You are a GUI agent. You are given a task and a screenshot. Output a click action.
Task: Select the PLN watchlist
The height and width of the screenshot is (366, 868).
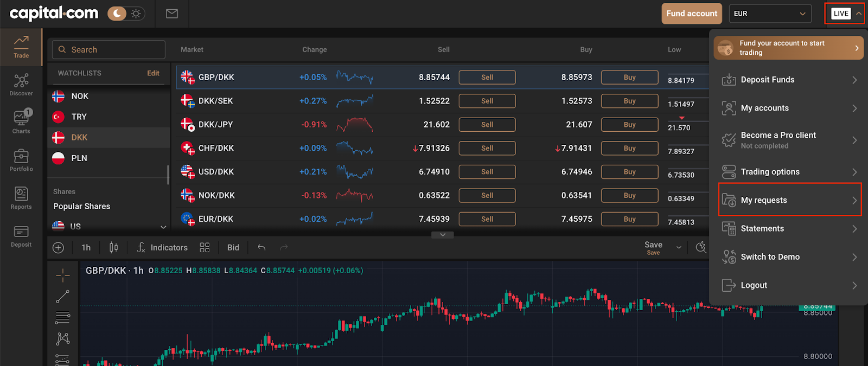(108, 158)
